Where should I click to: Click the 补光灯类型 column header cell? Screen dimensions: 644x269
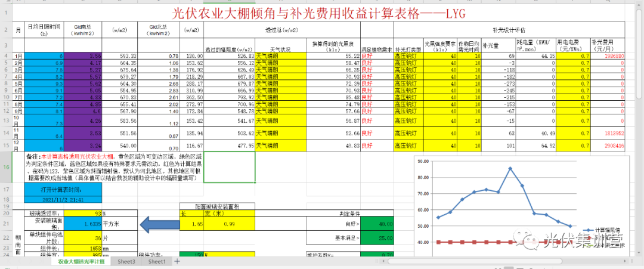point(408,45)
